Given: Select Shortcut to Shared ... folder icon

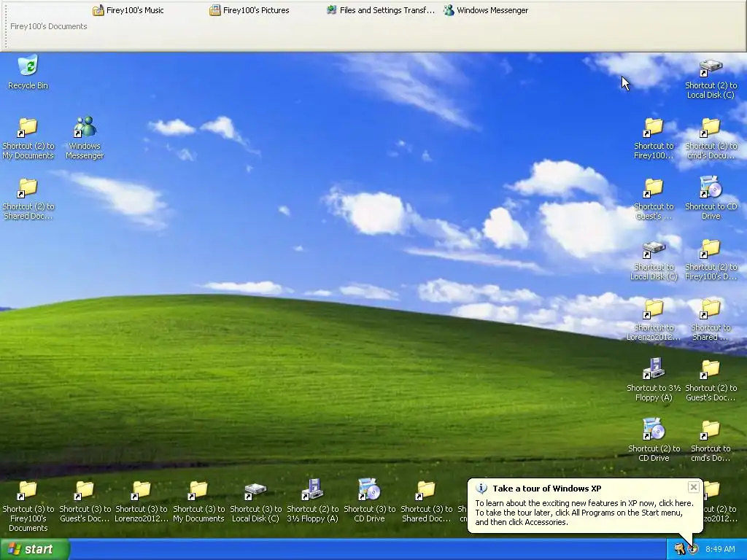Looking at the screenshot, I should (711, 319).
